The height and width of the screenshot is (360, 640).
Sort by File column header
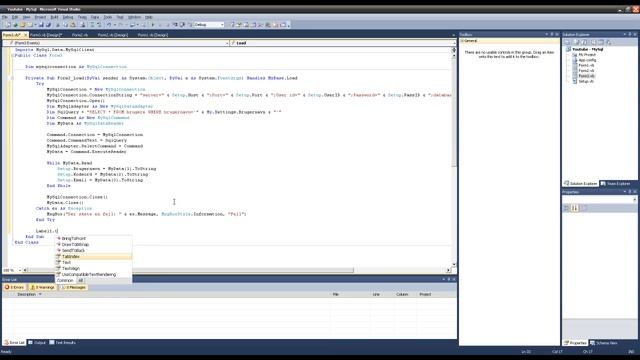pyautogui.click(x=336, y=294)
